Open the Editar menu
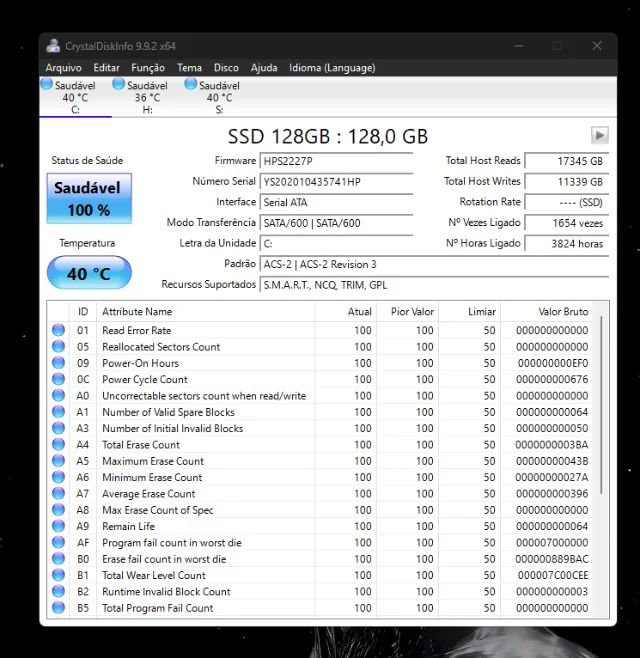 pos(106,68)
